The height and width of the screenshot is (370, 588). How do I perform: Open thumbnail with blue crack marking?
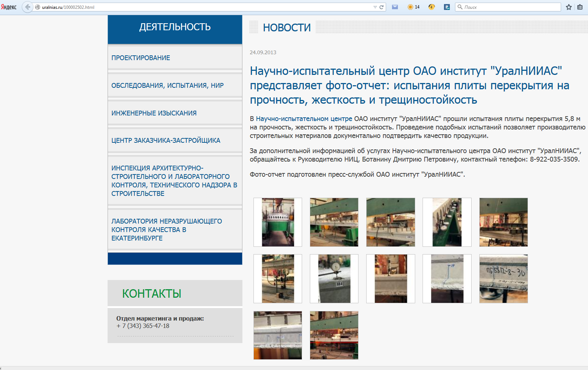click(x=447, y=279)
